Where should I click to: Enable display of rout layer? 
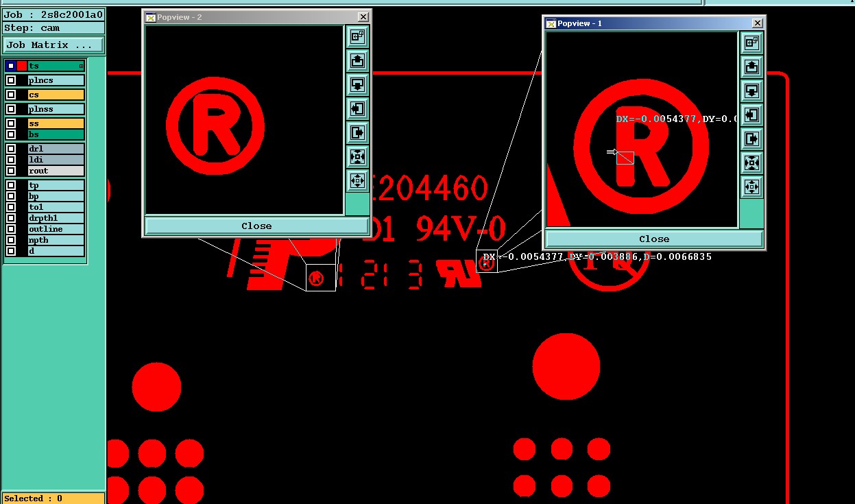pos(11,171)
